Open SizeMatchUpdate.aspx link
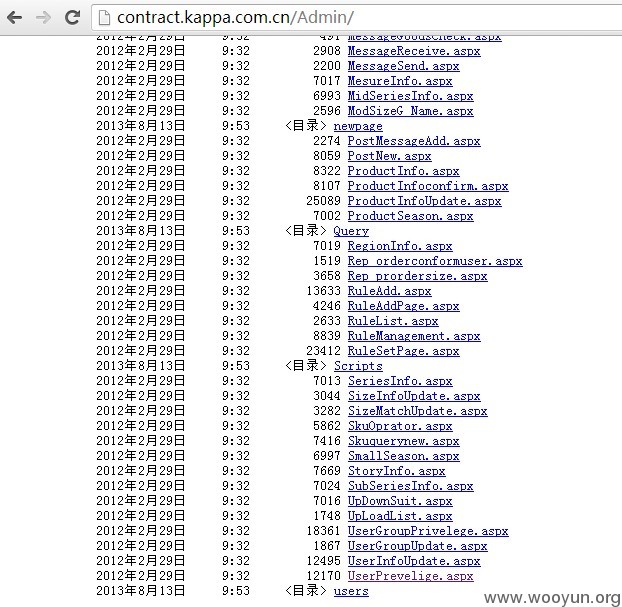 point(417,411)
